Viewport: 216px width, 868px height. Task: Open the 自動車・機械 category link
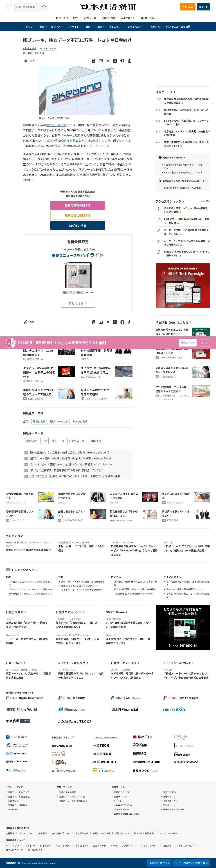tap(30, 49)
